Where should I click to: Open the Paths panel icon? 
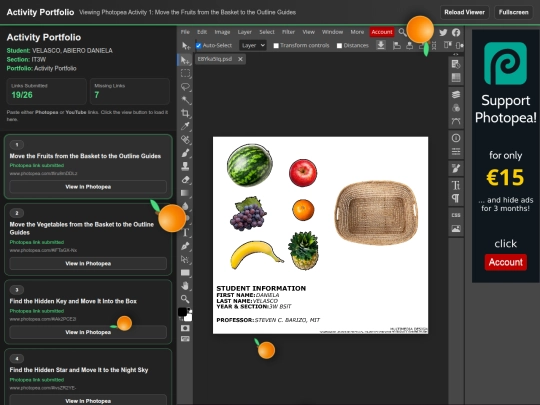[x=456, y=121]
